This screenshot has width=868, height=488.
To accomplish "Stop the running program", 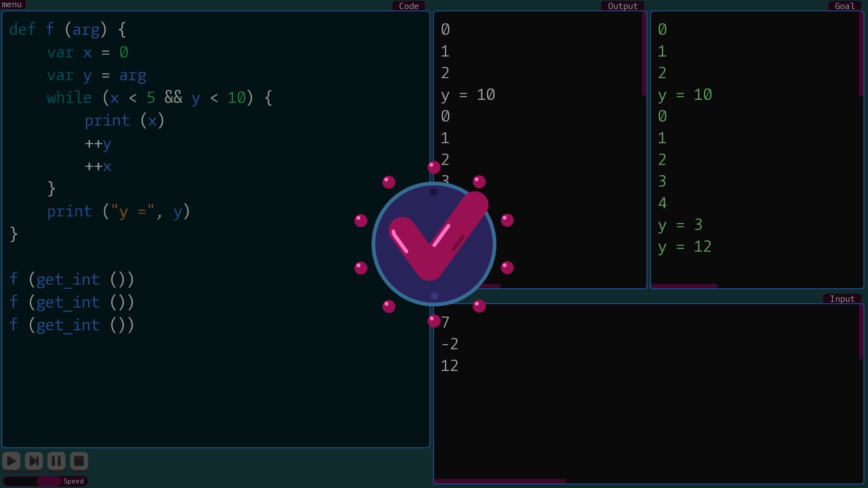I will point(79,461).
